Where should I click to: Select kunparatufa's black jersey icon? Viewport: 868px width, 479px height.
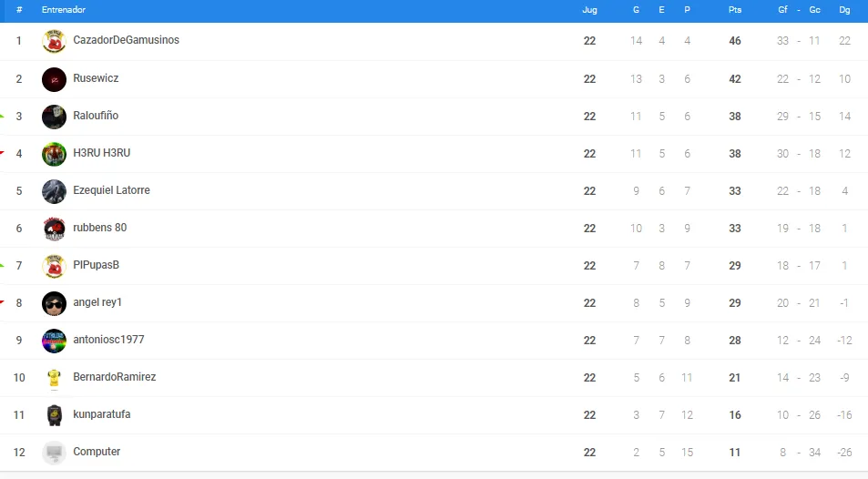[x=54, y=414]
